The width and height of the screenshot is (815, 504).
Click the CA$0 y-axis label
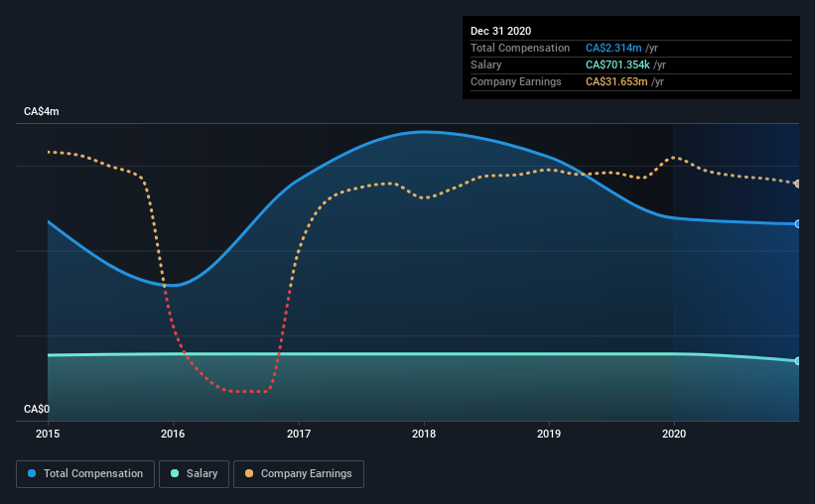click(x=37, y=409)
